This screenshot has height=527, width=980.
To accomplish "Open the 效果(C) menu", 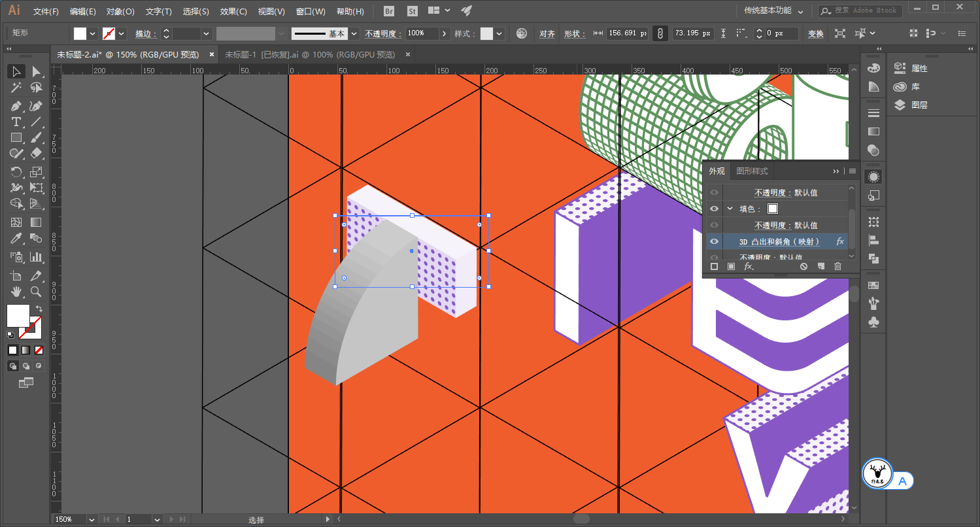I will pyautogui.click(x=233, y=11).
